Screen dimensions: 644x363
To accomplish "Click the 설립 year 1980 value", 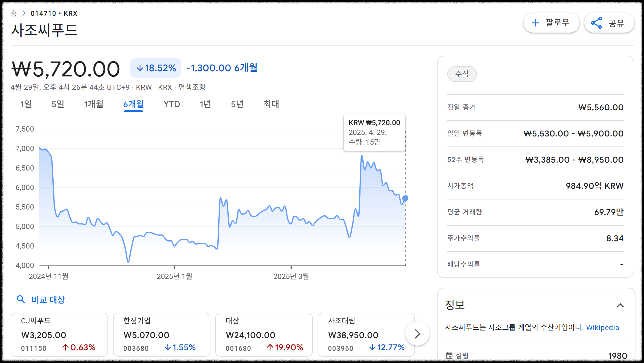I will 618,356.
